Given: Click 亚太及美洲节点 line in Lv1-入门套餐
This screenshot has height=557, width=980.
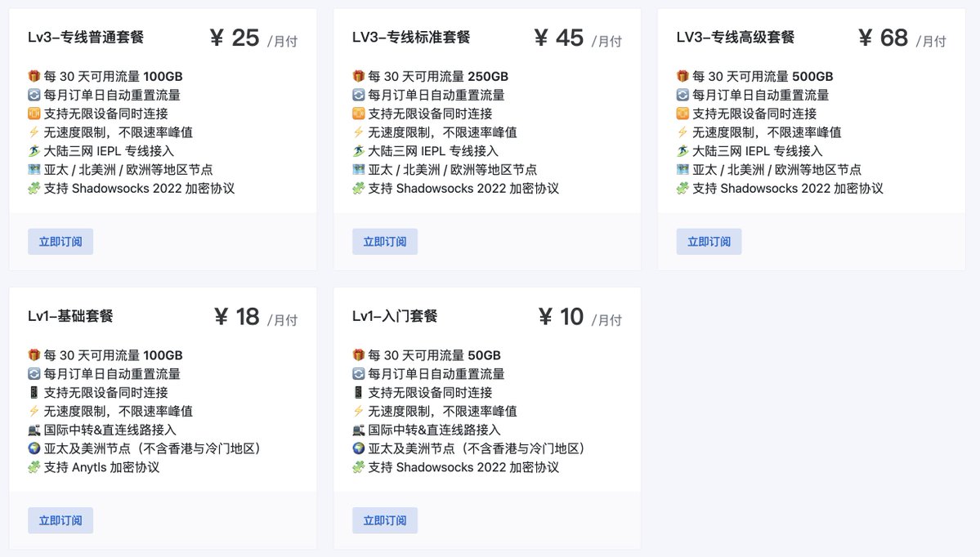Looking at the screenshot, I should click(x=477, y=448).
